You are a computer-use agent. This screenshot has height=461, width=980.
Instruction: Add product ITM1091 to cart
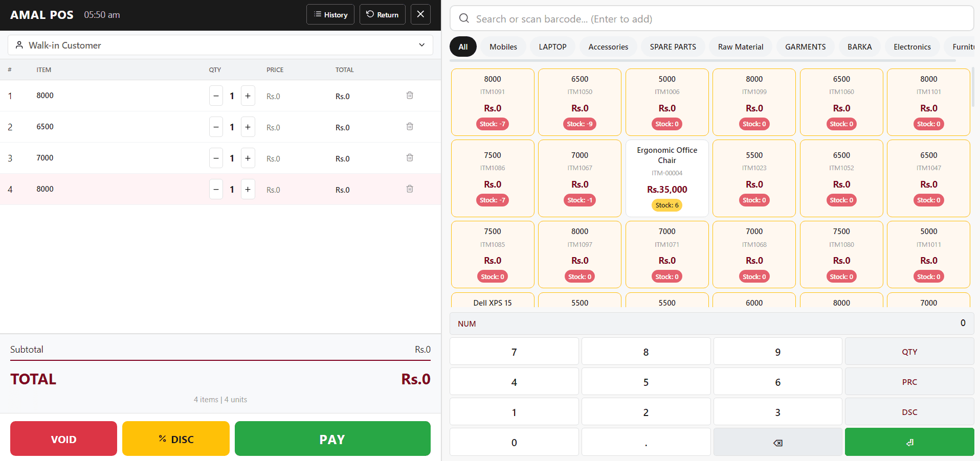click(x=493, y=102)
